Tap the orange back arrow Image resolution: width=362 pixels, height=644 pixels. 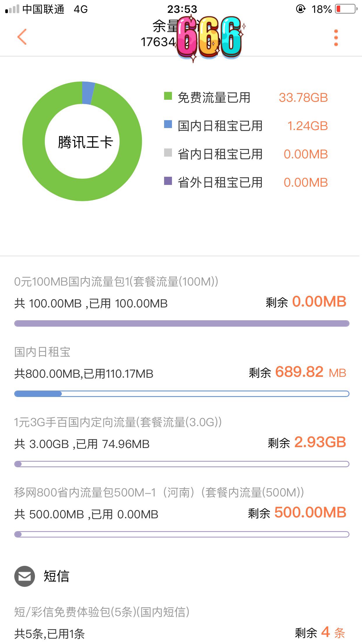[22, 37]
